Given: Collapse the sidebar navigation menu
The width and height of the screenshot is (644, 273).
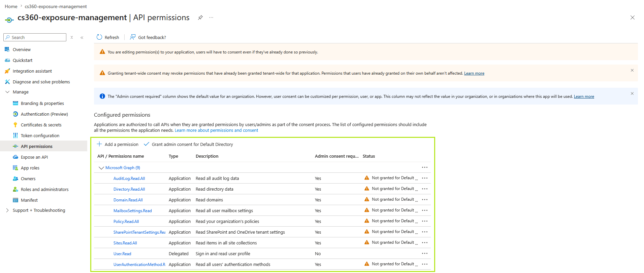Looking at the screenshot, I should [82, 37].
